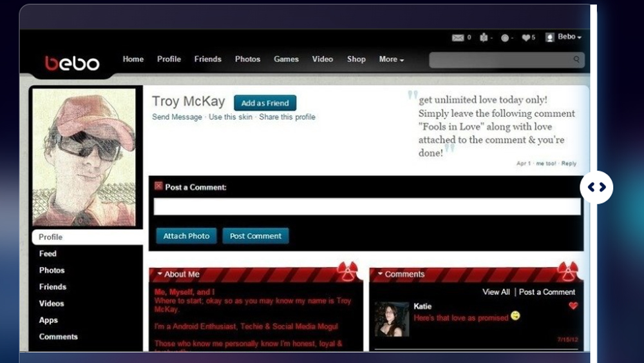
Task: Click Troy McKay's profile picture
Action: click(84, 157)
